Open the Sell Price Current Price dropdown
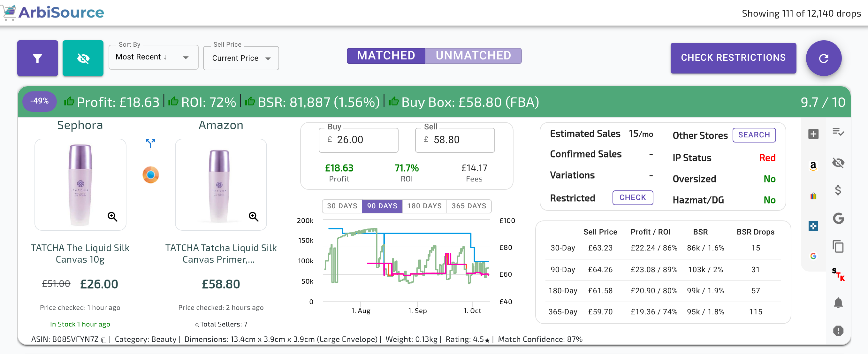Image resolution: width=868 pixels, height=354 pixels. tap(241, 58)
